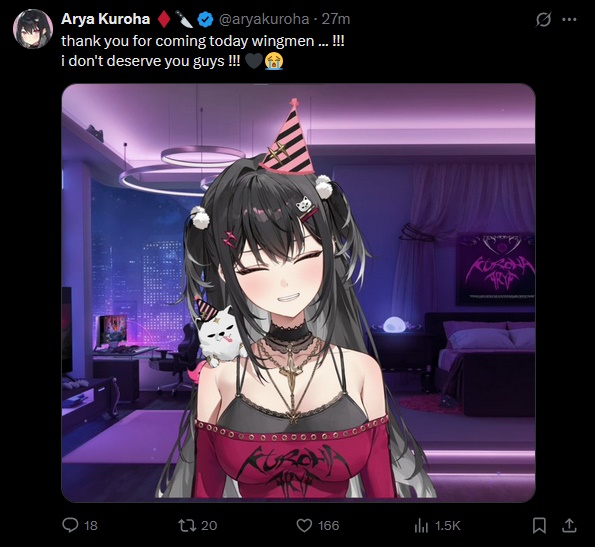Toggle repost with the arrows icon
The image size is (595, 547).
(x=187, y=525)
